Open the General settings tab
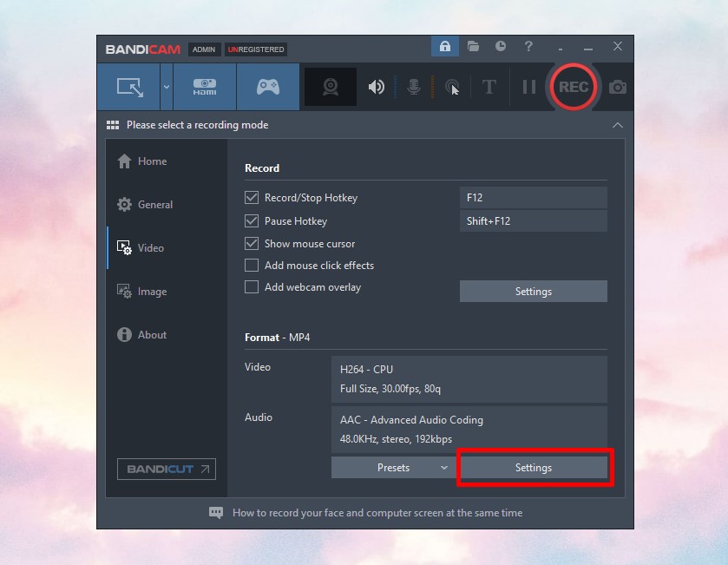 coord(145,205)
